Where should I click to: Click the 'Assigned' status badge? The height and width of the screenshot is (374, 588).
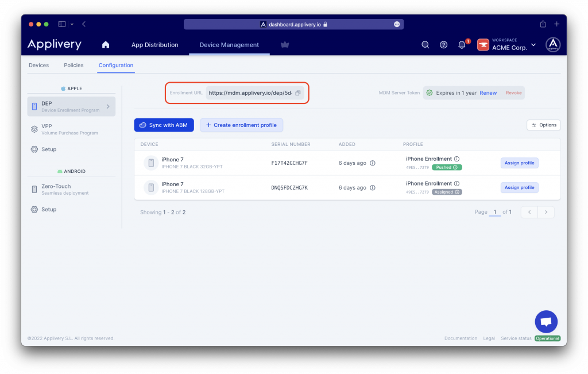(447, 192)
